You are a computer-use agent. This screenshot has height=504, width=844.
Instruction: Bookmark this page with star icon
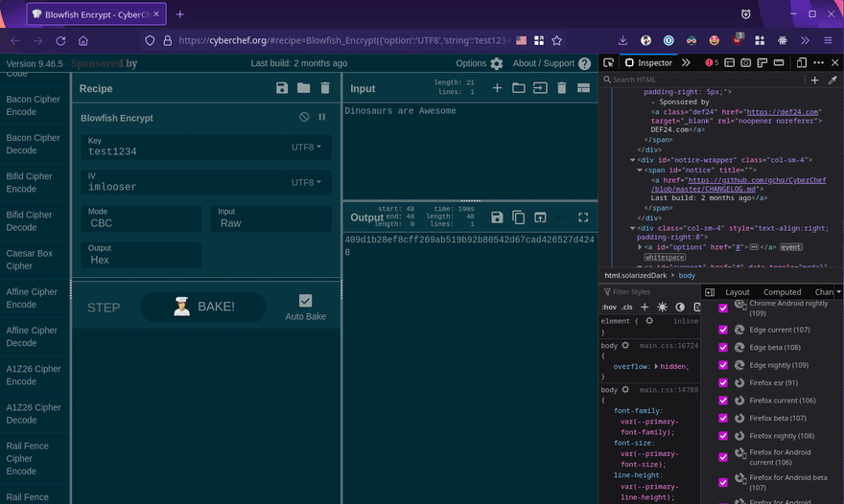556,40
